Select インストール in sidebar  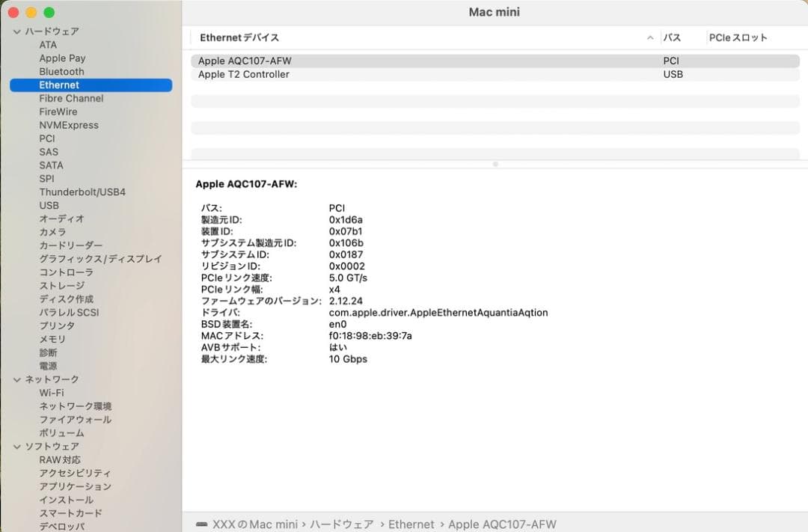point(66,501)
